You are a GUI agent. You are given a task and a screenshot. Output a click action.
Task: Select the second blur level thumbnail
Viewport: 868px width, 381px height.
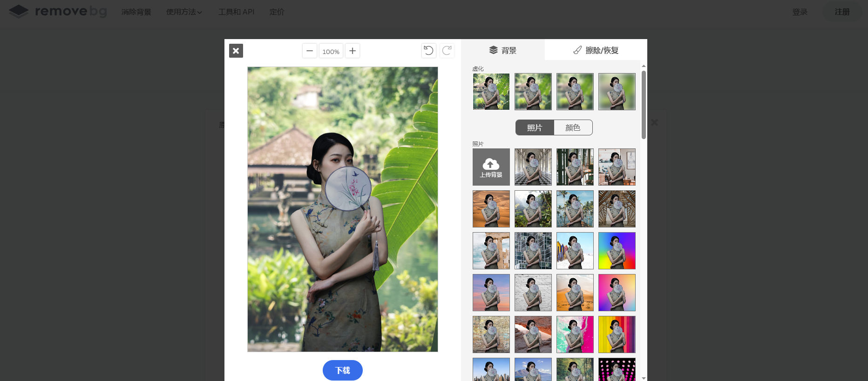click(533, 92)
